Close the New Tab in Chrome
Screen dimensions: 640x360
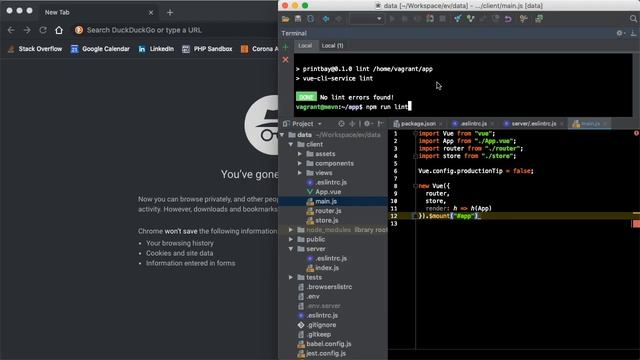tap(151, 13)
